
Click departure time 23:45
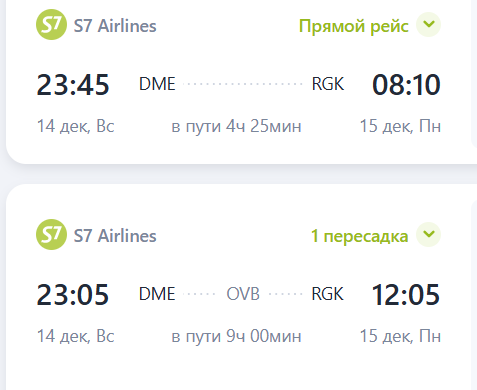73,85
